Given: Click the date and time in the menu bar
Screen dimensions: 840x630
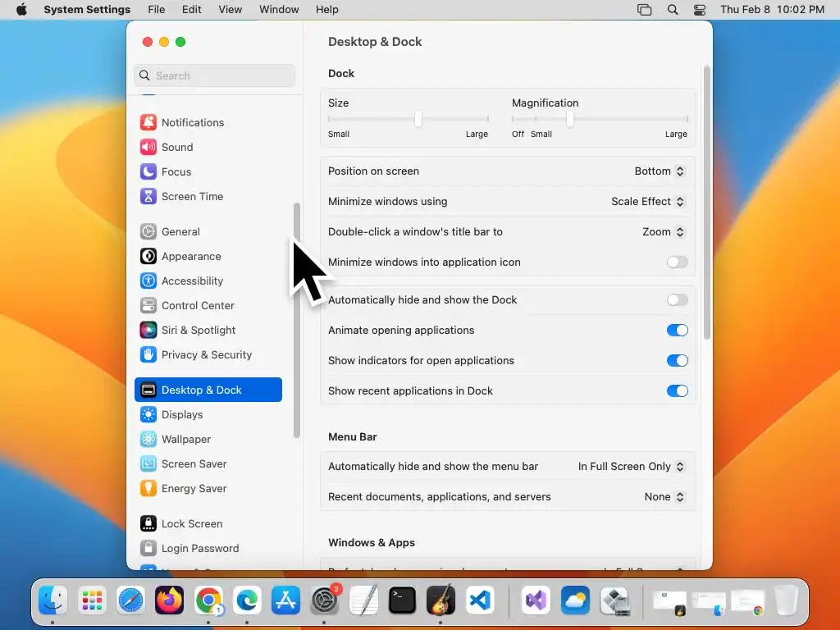Looking at the screenshot, I should 772,10.
